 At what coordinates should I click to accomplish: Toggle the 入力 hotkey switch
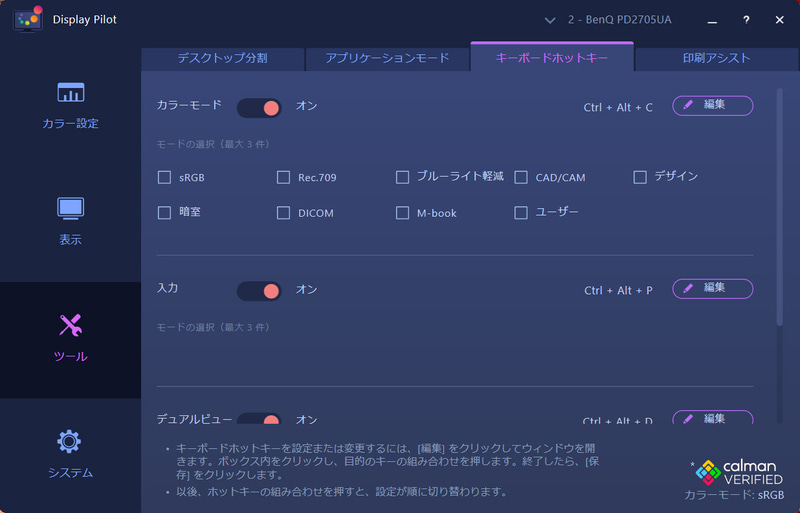(259, 290)
